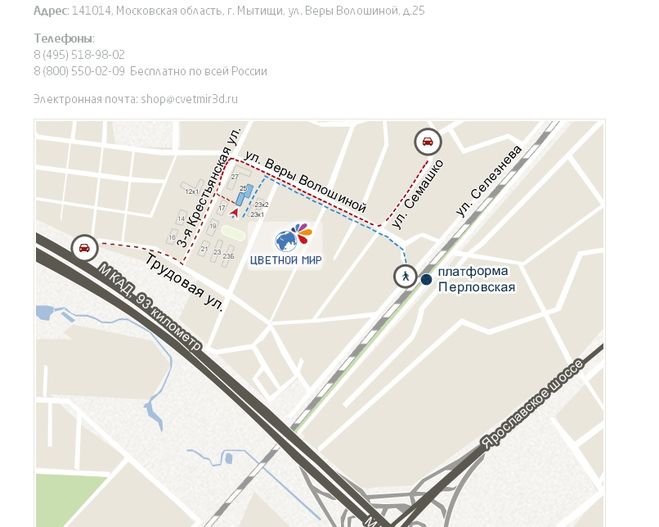The width and height of the screenshot is (659, 527).
Task: Click the Ярославское шоссе road label
Action: 532,404
